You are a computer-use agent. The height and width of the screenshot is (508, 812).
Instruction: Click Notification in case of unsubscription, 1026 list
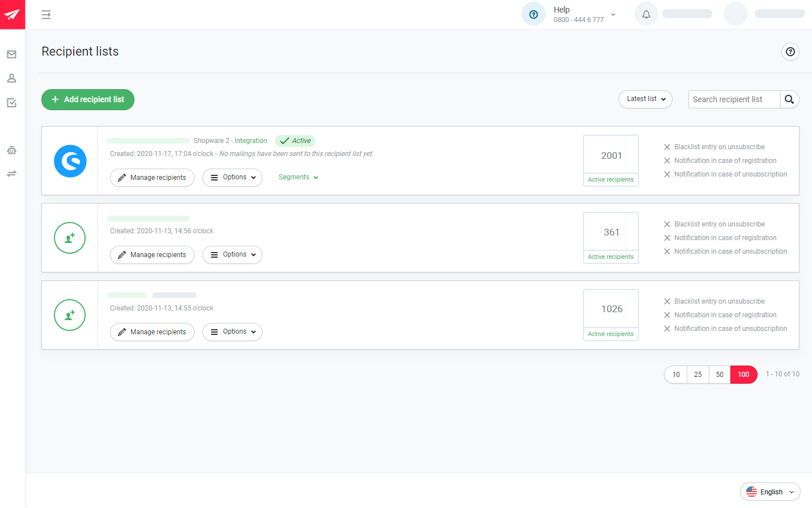pos(725,329)
